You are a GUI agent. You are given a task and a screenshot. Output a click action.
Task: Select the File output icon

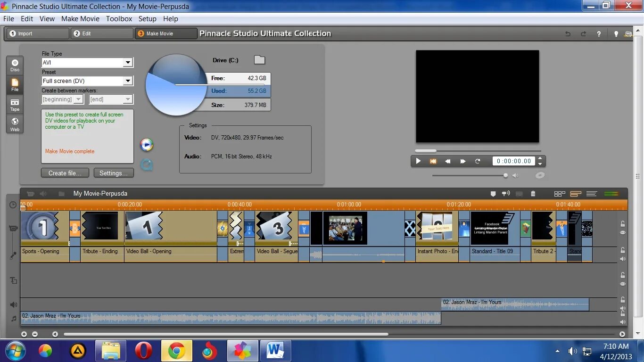click(x=15, y=85)
